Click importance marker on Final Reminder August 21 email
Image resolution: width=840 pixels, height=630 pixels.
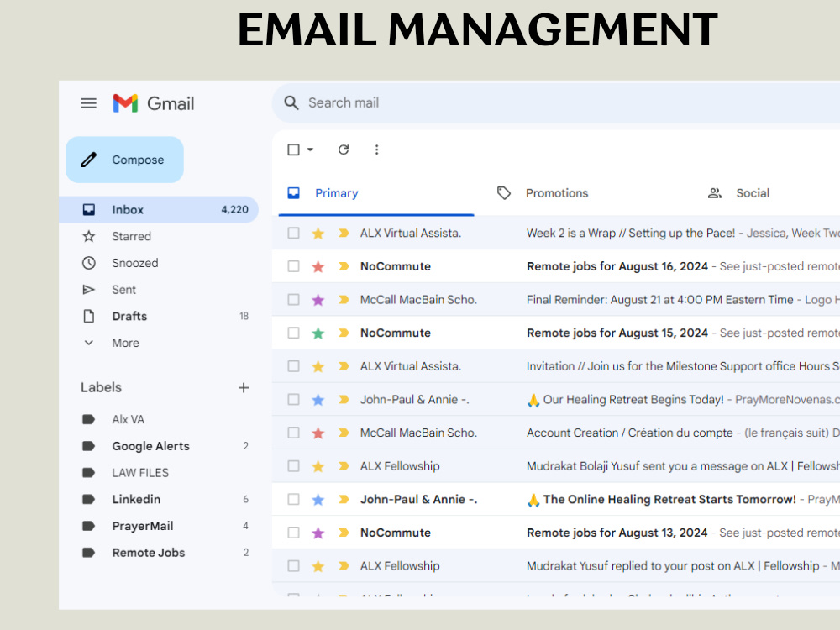click(344, 300)
